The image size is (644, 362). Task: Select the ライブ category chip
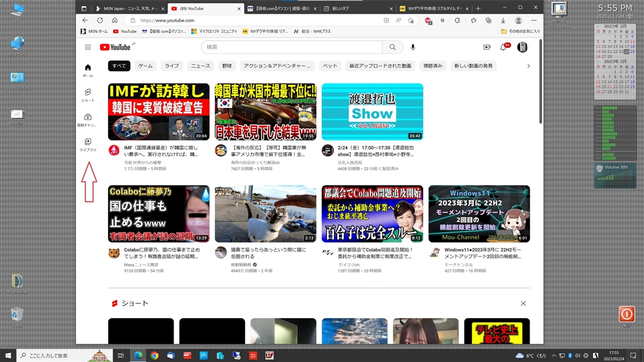coord(172,65)
